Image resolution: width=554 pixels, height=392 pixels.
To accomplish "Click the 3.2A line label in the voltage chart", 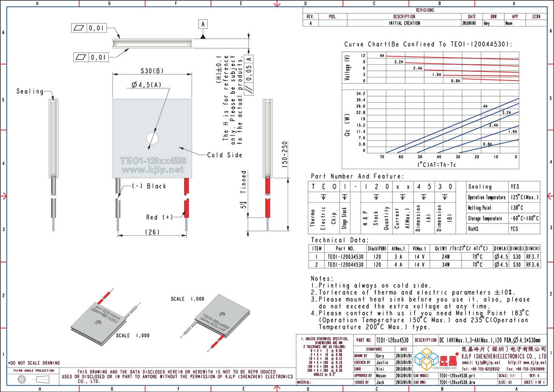I will click(x=399, y=62).
